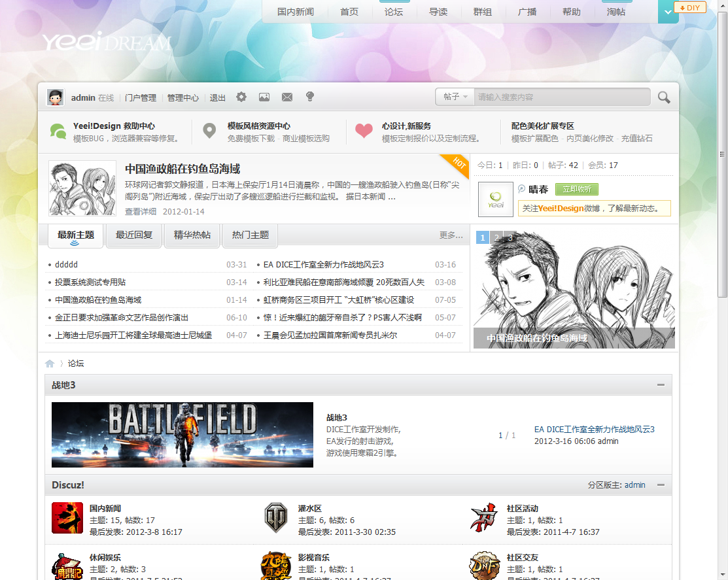Open messages via the envelope icon
Image resolution: width=728 pixels, height=580 pixels.
(x=287, y=97)
